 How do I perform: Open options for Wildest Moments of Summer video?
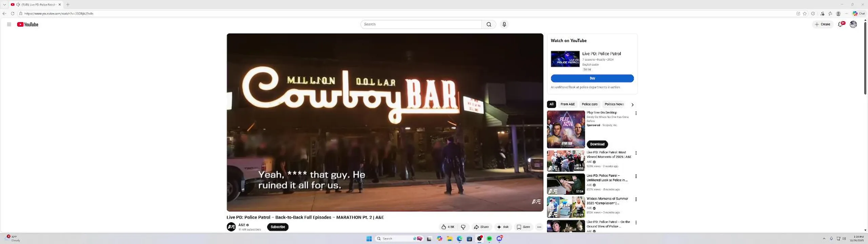pos(636,199)
